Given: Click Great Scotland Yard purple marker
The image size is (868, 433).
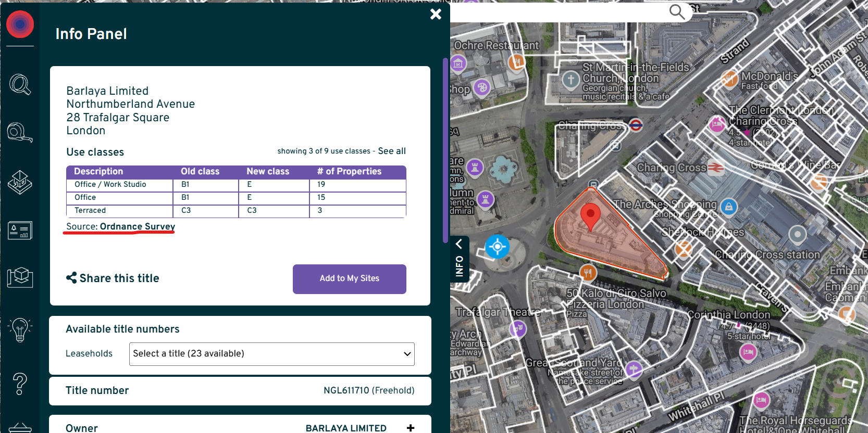Looking at the screenshot, I should [x=634, y=370].
